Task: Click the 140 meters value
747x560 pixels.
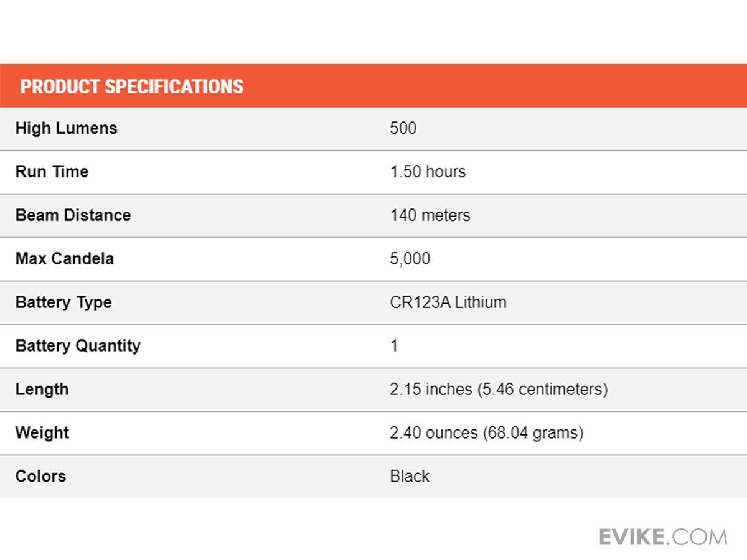Action: tap(430, 215)
